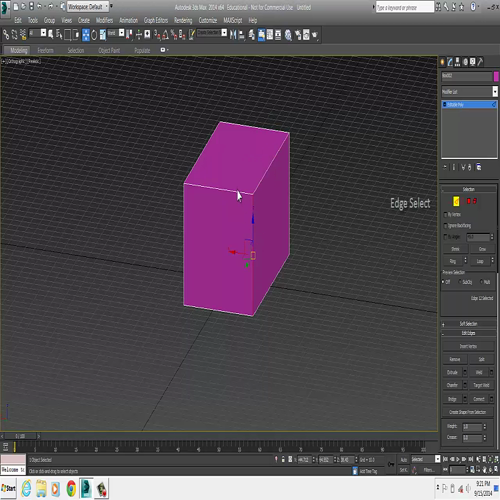Activate the Select and Rotate tool
Image resolution: width=500 pixels, height=500 pixels.
pos(94,35)
